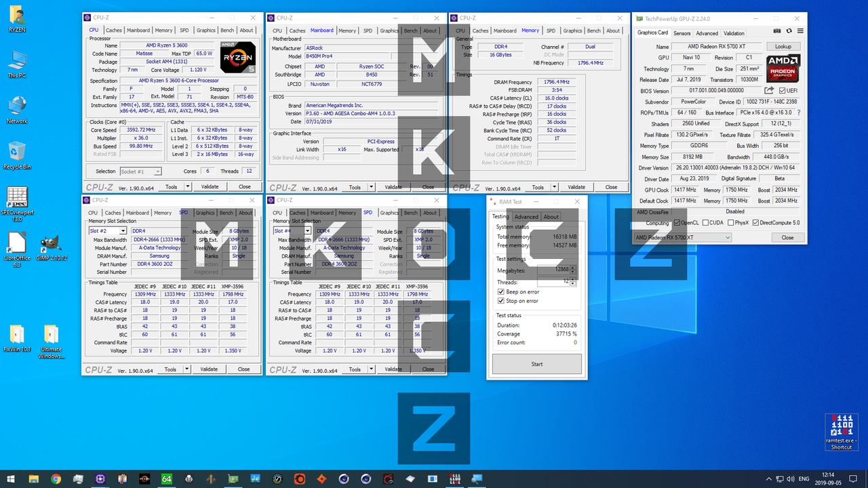
Task: Open the RYZEN user folder desktop icon
Action: click(x=17, y=19)
